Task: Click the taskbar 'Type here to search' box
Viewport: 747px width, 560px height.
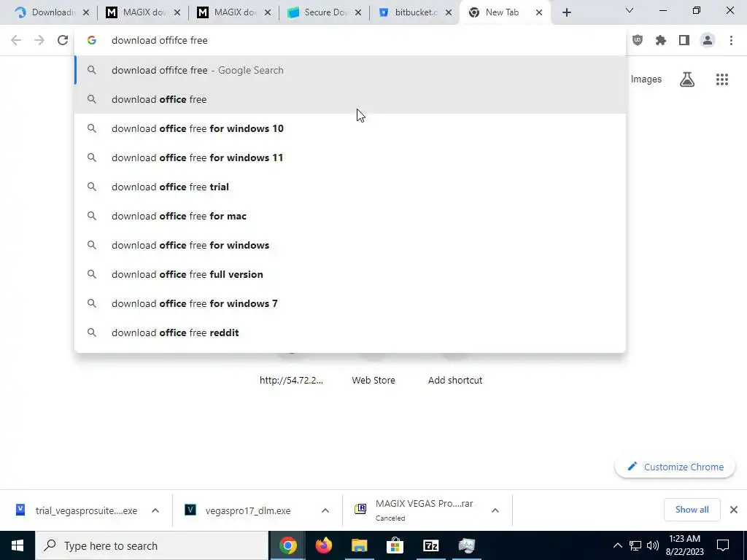Action: point(152,545)
